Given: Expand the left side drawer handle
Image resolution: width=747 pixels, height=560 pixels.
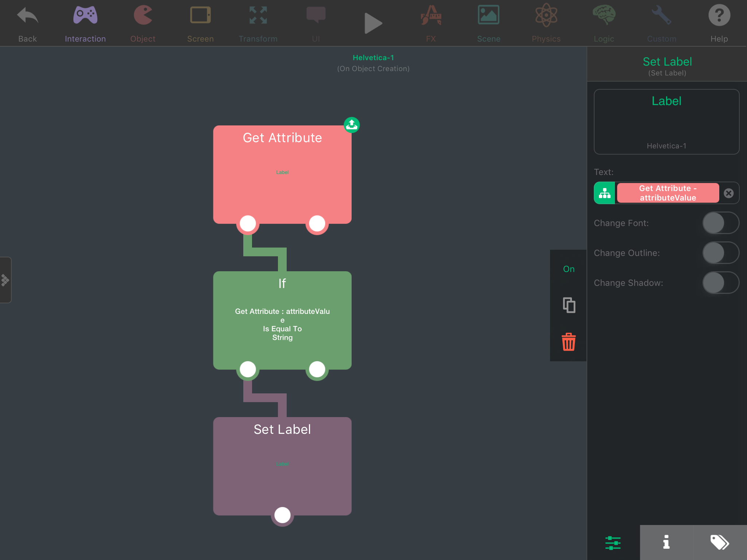Looking at the screenshot, I should click(5, 280).
